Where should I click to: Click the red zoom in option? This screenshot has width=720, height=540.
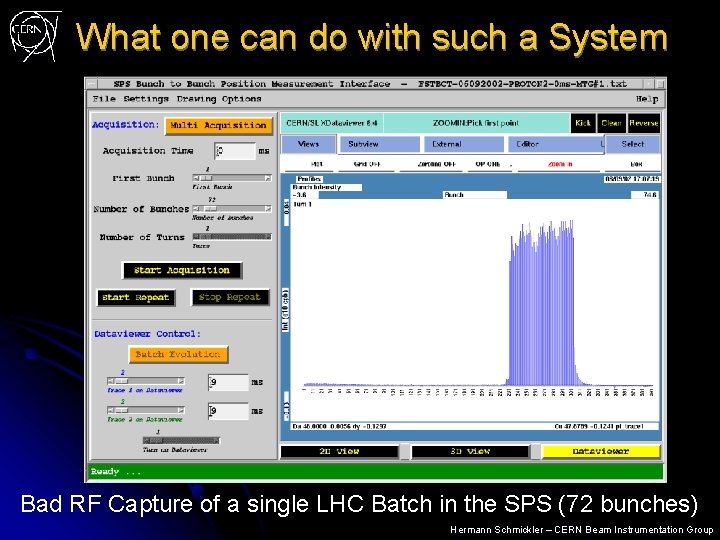coord(560,164)
